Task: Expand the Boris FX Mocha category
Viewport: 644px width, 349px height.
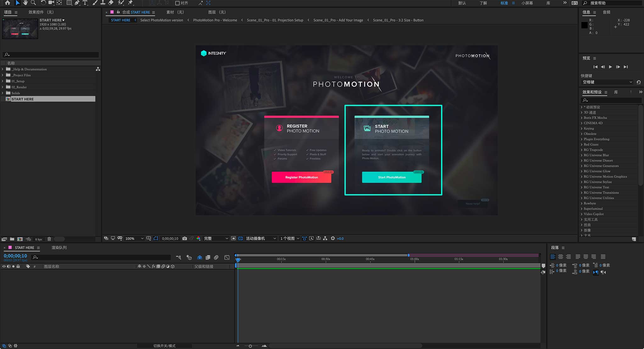Action: (x=581, y=118)
